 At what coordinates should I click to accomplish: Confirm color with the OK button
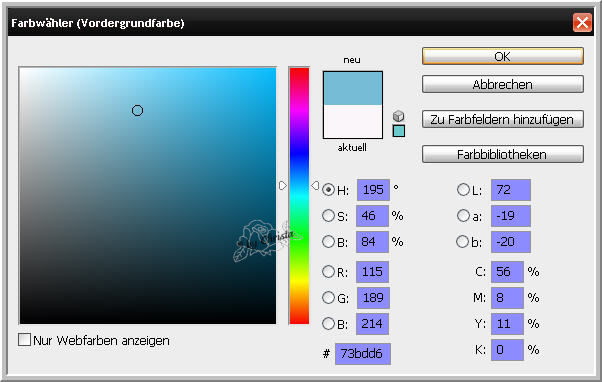click(503, 56)
